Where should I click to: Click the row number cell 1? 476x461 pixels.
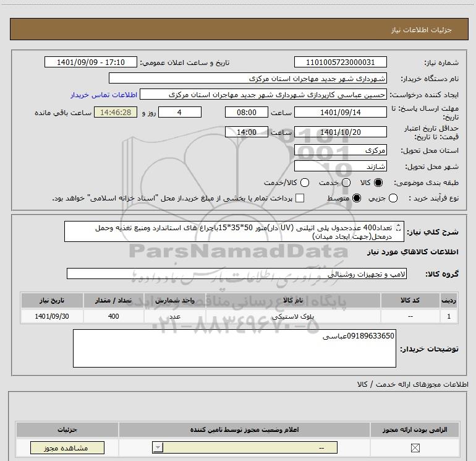pos(449,316)
